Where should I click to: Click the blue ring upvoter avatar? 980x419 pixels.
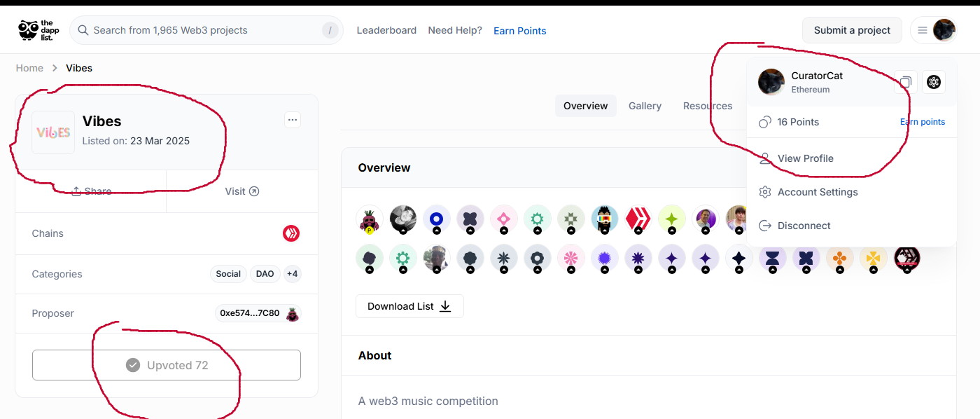[437, 219]
